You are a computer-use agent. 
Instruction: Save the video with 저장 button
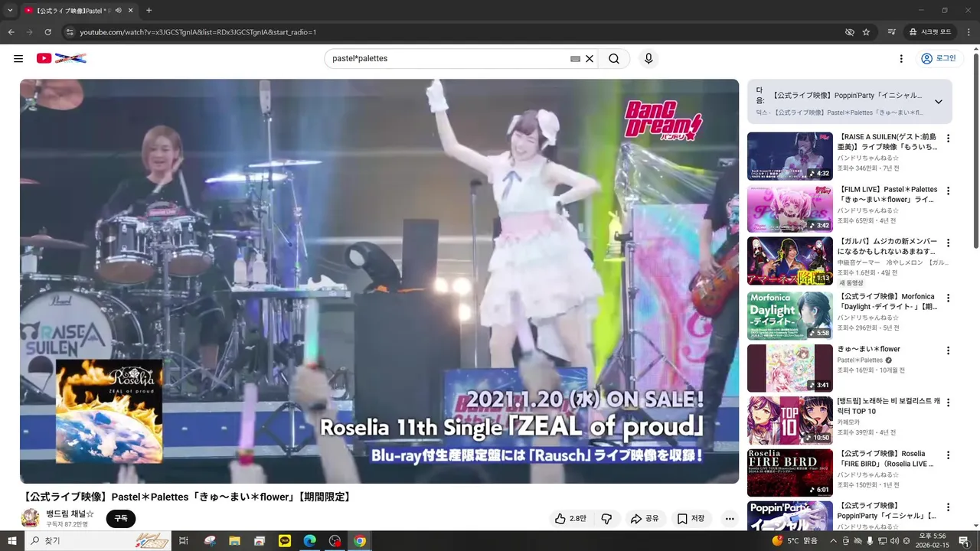click(691, 519)
